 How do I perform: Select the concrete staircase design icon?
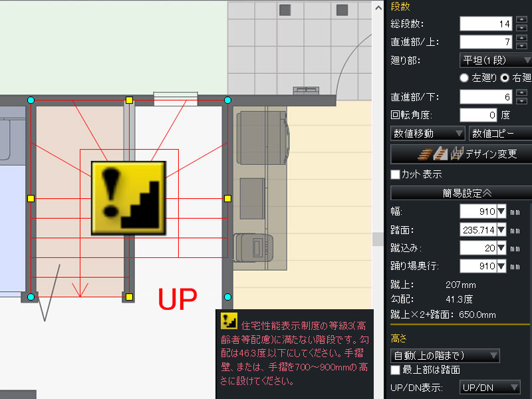[x=441, y=154]
